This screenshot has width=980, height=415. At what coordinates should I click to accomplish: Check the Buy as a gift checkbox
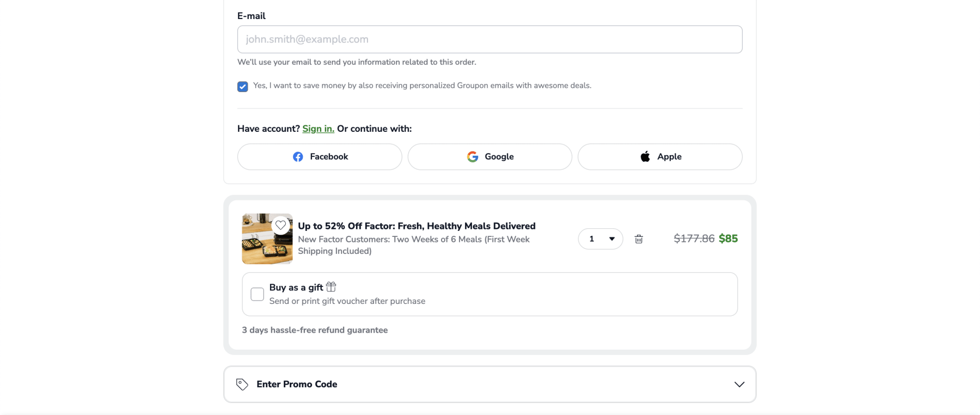pyautogui.click(x=258, y=294)
